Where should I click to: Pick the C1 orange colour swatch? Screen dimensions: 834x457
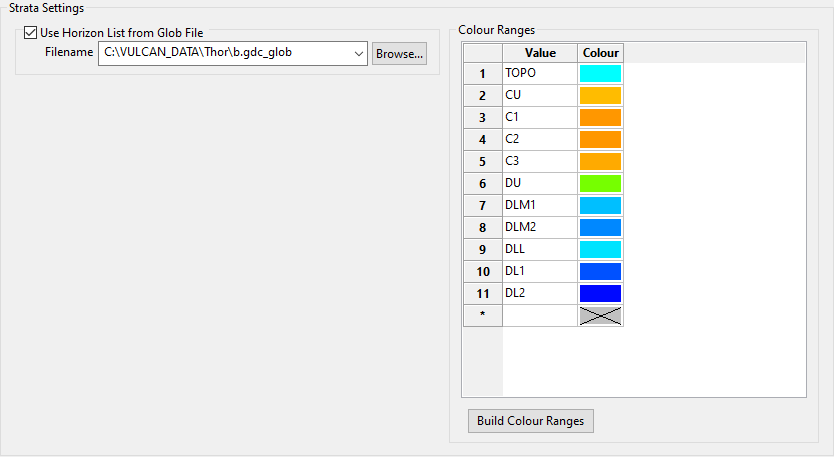click(600, 117)
